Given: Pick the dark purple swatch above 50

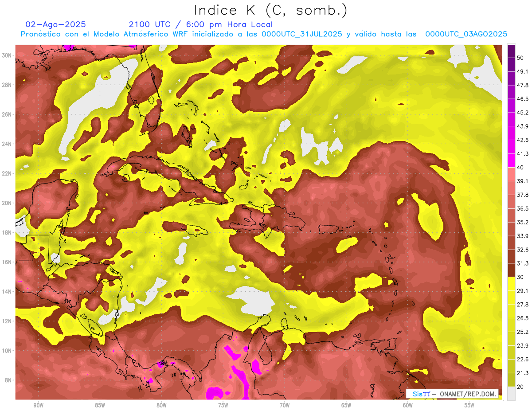Looking at the screenshot, I should (x=512, y=51).
